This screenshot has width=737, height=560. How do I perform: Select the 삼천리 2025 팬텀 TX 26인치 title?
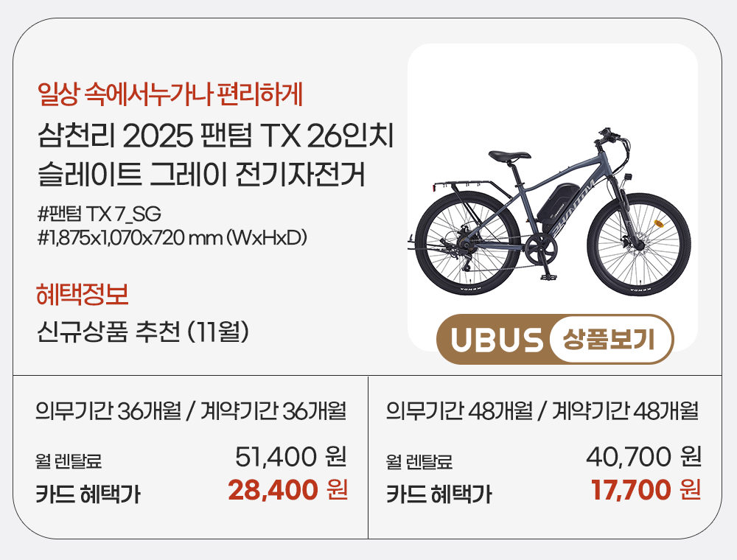point(217,136)
